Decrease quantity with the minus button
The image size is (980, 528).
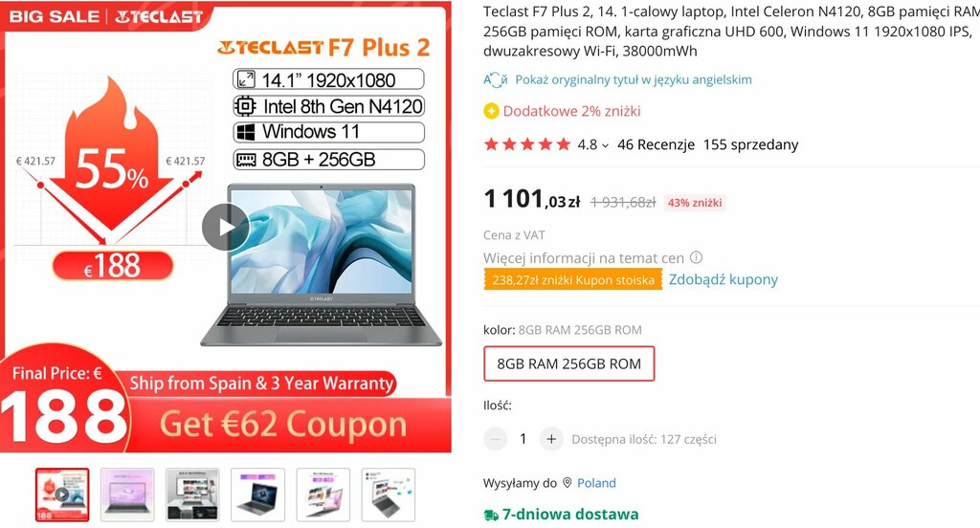[x=495, y=439]
